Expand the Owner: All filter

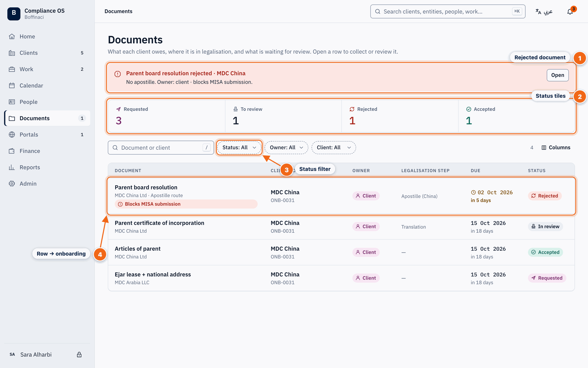tap(286, 147)
